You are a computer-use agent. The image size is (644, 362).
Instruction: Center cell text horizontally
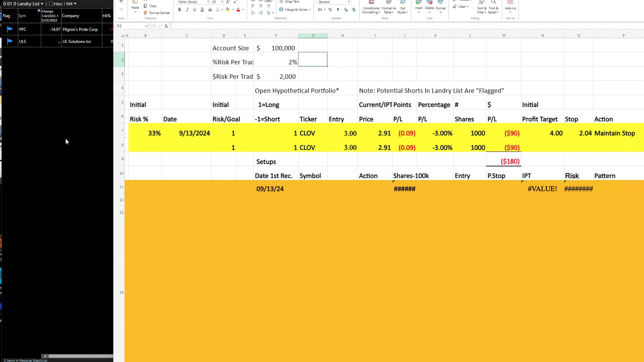click(x=261, y=6)
